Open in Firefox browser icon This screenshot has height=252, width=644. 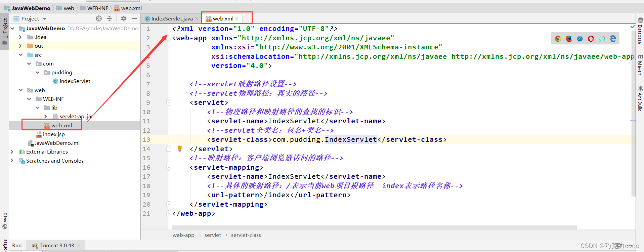pos(569,39)
